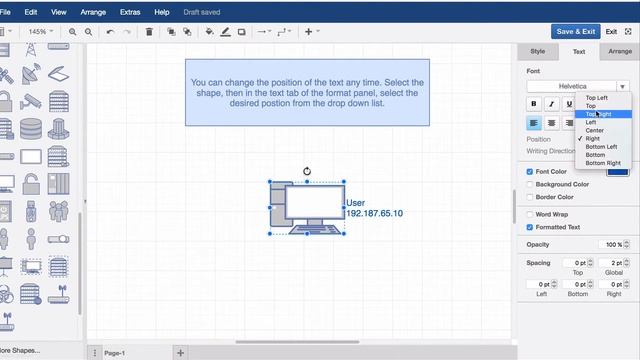640x360 pixels.
Task: Choose Bottom Left position option
Action: [x=603, y=147]
